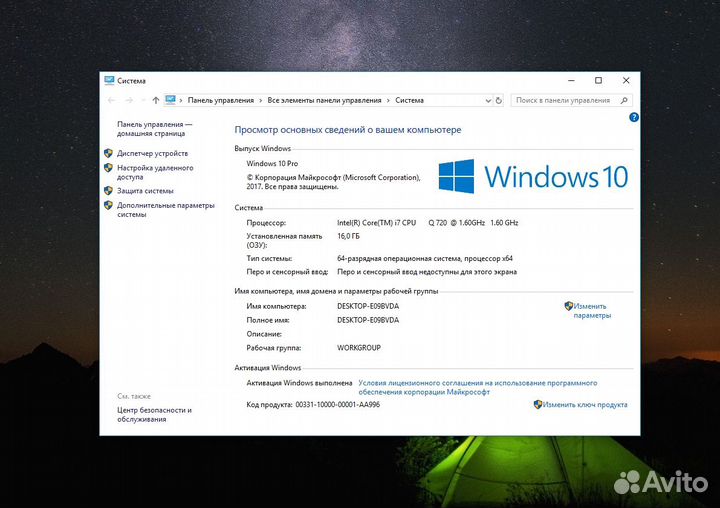This screenshot has height=508, width=720.
Task: Open Диспетчер устройств
Action: point(152,153)
